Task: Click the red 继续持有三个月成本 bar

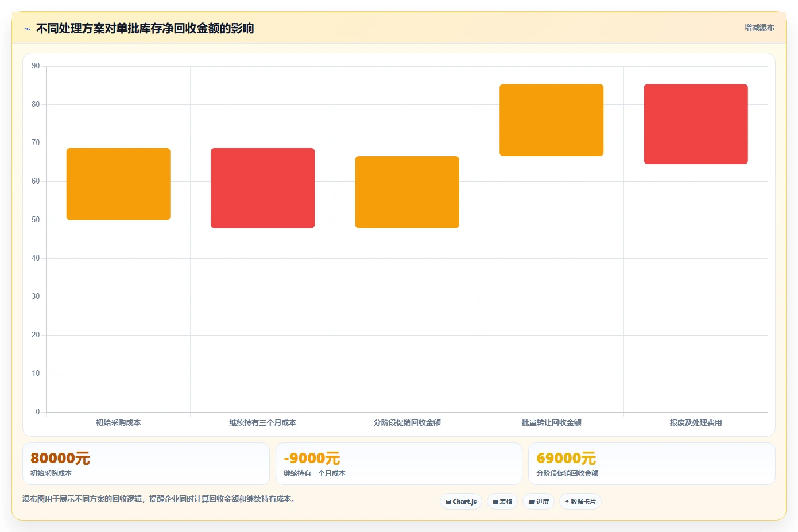Action: point(263,188)
